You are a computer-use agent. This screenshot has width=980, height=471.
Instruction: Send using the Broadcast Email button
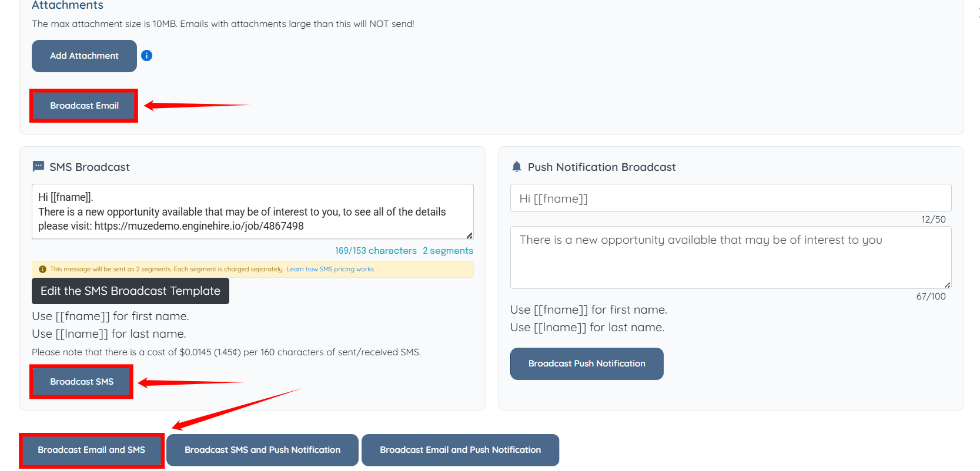coord(84,106)
